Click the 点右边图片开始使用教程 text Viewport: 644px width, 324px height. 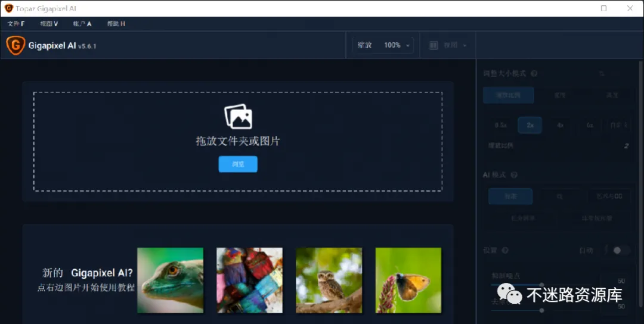86,288
